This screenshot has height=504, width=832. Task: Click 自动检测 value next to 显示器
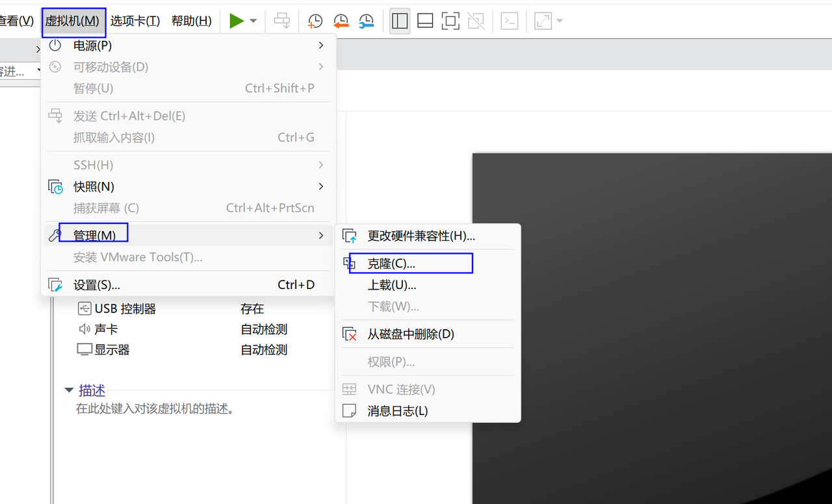(x=264, y=349)
